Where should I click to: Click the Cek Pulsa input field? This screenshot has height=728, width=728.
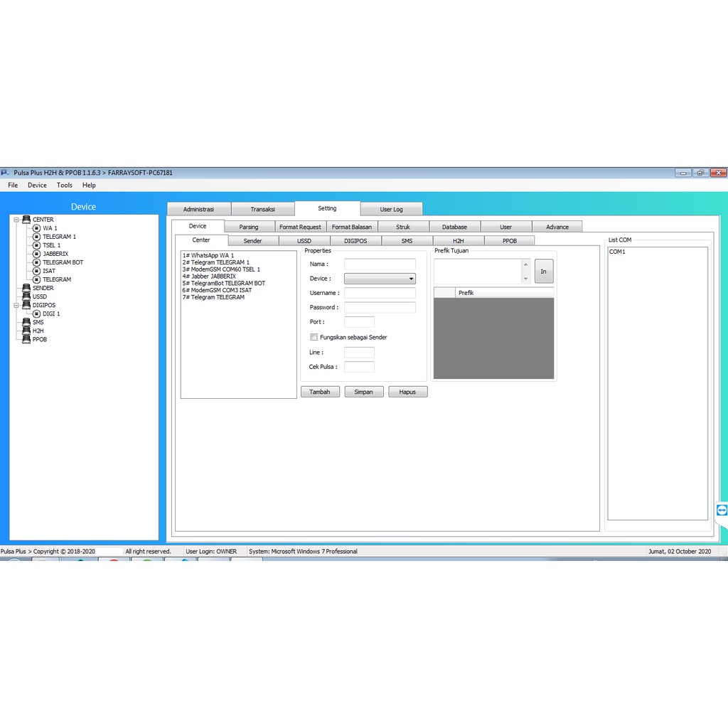coord(359,367)
